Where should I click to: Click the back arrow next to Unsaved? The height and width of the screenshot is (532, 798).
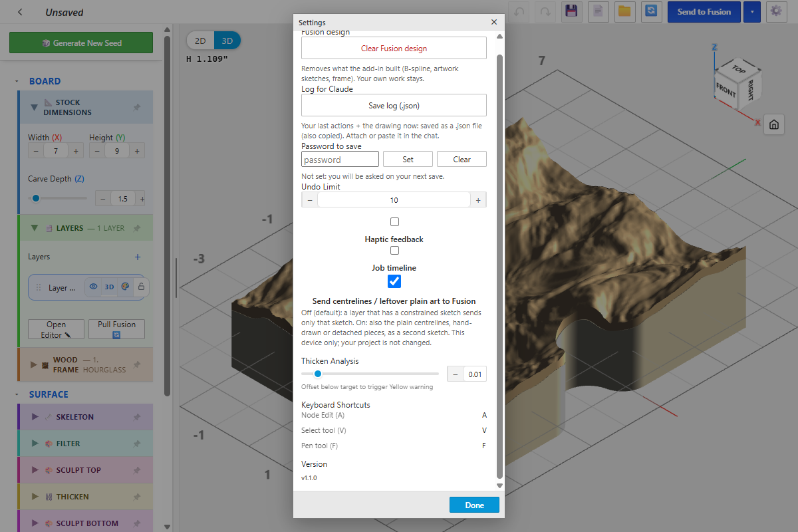20,12
